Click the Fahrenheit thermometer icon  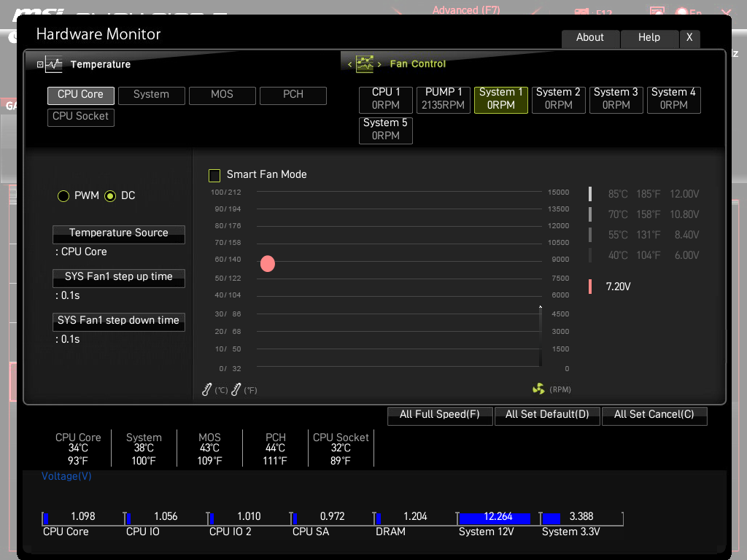(x=236, y=389)
